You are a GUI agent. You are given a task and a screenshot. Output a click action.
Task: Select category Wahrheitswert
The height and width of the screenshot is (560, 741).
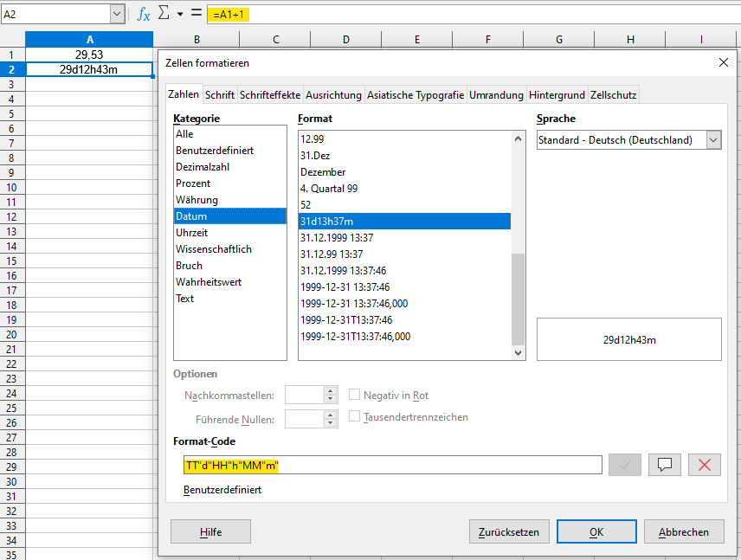[x=229, y=282]
